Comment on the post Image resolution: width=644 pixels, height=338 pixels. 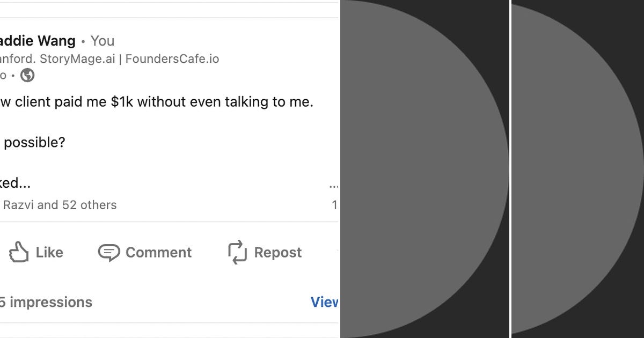point(145,252)
